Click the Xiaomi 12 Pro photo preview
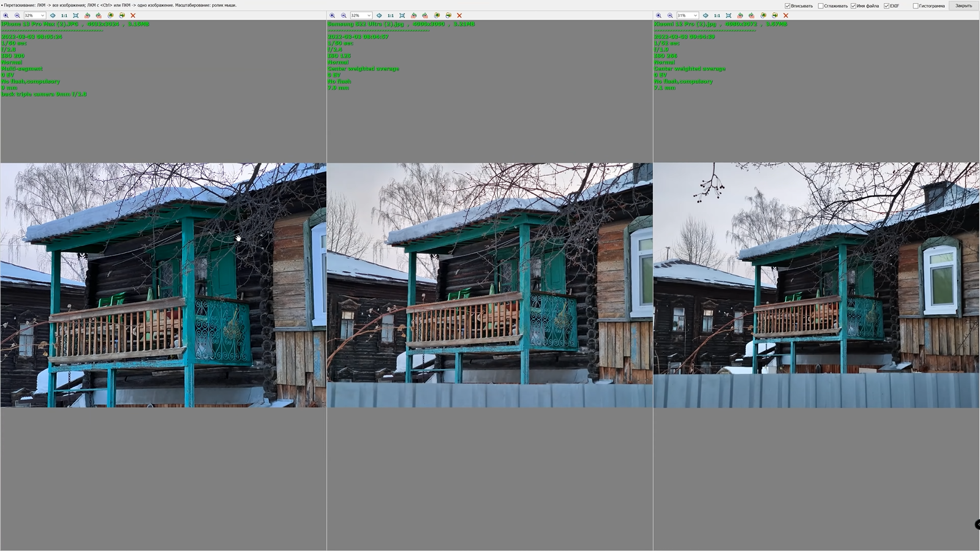The width and height of the screenshot is (980, 551). click(x=816, y=285)
